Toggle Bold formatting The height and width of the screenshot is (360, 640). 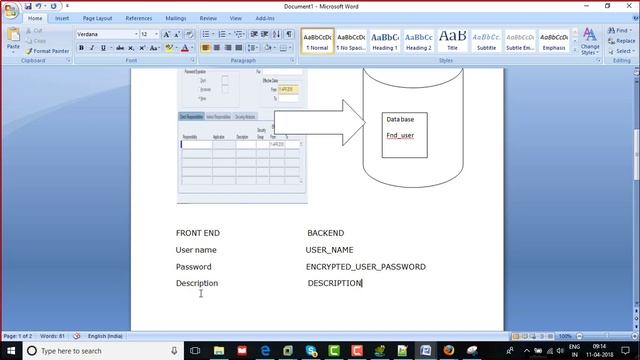(x=81, y=48)
